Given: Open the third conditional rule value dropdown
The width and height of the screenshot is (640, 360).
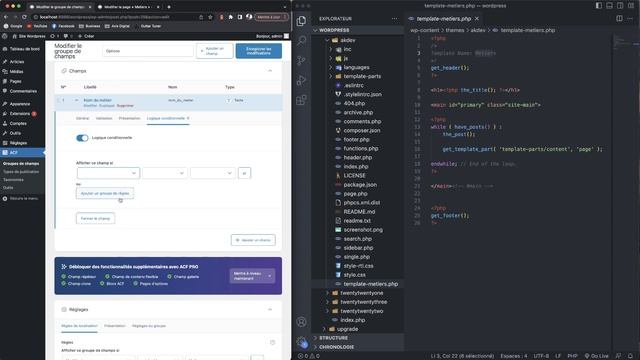Looking at the screenshot, I should pos(213,173).
